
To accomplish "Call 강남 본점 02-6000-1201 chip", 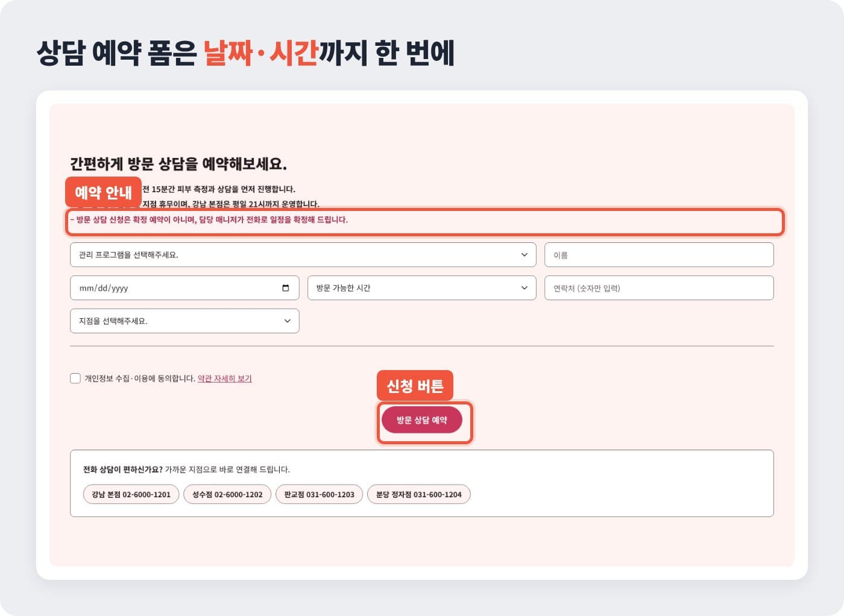I will pos(131,494).
